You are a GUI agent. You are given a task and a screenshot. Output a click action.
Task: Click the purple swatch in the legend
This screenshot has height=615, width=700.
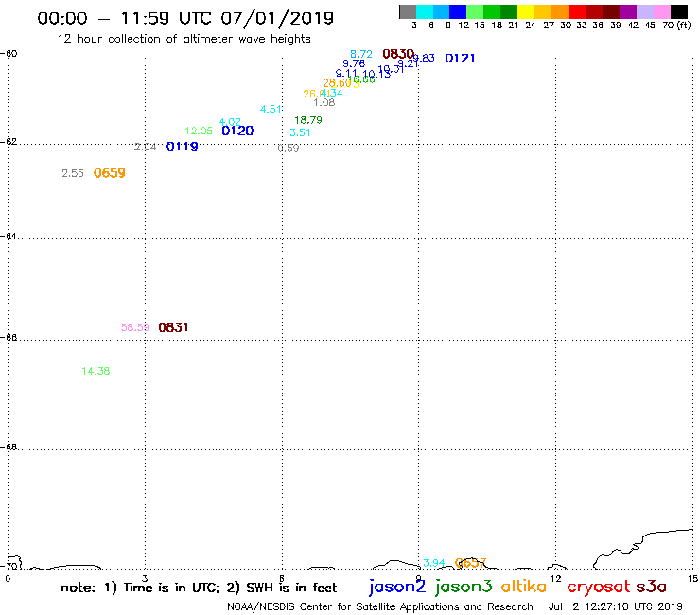(x=628, y=11)
